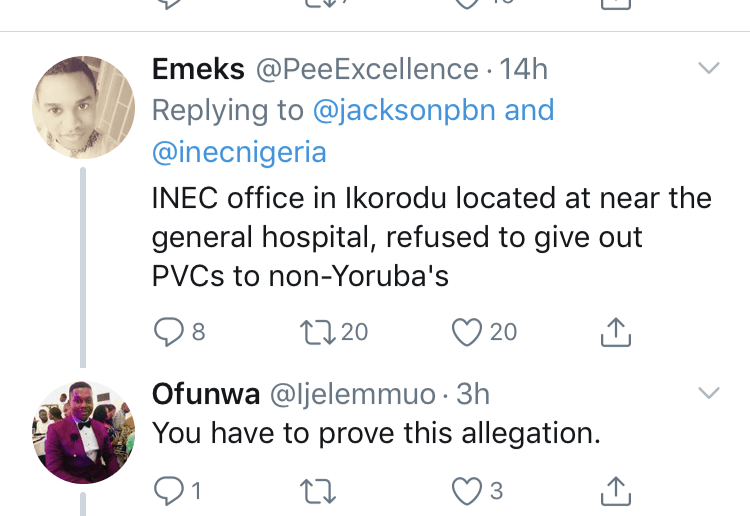Open the INEC office in Ikorodu tweet text
The image size is (750, 516).
(x=431, y=237)
